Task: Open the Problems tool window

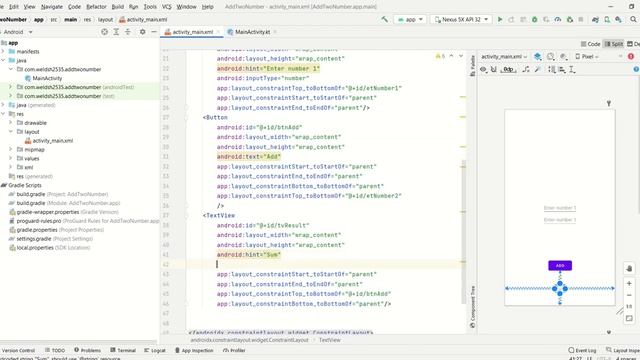Action: [x=87, y=350]
